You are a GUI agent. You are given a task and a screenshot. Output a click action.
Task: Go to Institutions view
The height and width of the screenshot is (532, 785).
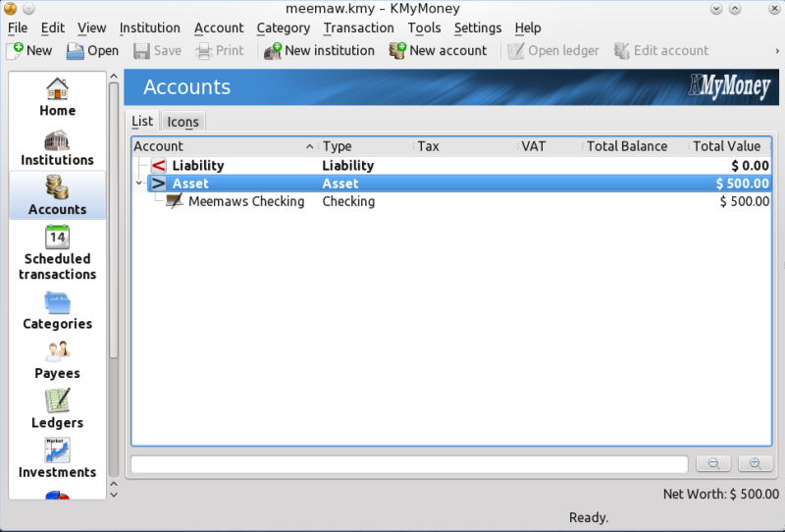[x=57, y=148]
